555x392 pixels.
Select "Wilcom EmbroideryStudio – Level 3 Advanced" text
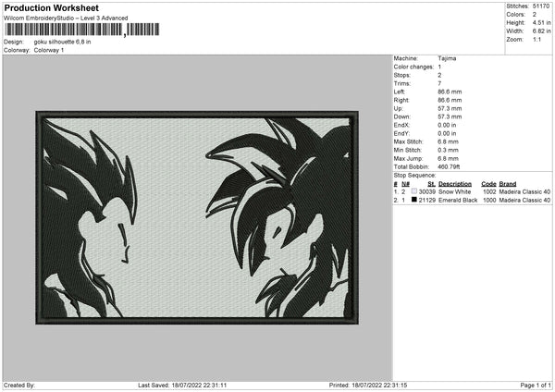(x=66, y=18)
